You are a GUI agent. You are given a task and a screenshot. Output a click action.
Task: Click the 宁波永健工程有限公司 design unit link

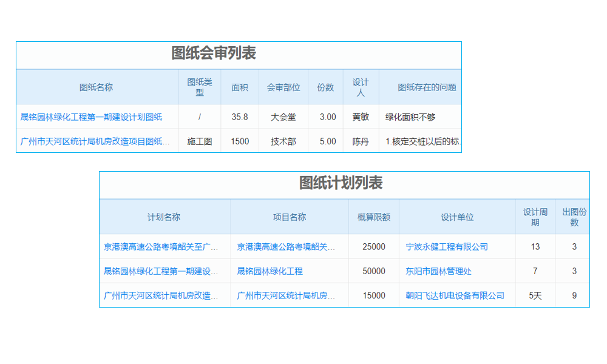coord(455,247)
